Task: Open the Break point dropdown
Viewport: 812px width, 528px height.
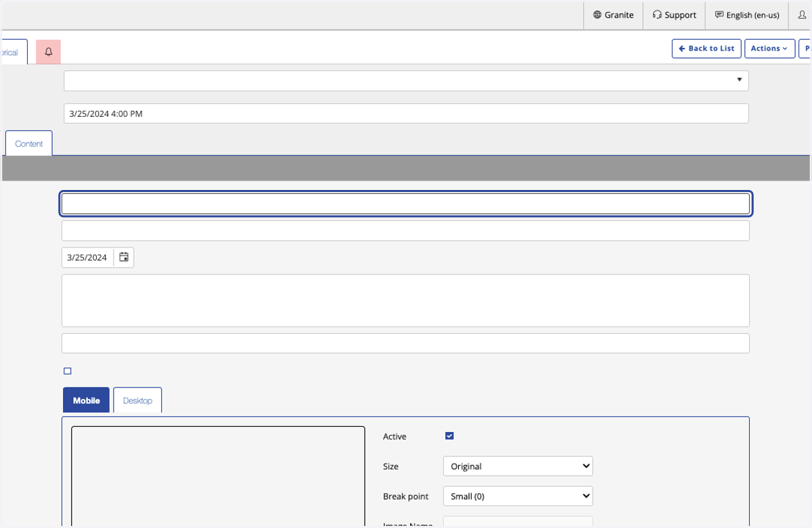Action: (x=518, y=496)
